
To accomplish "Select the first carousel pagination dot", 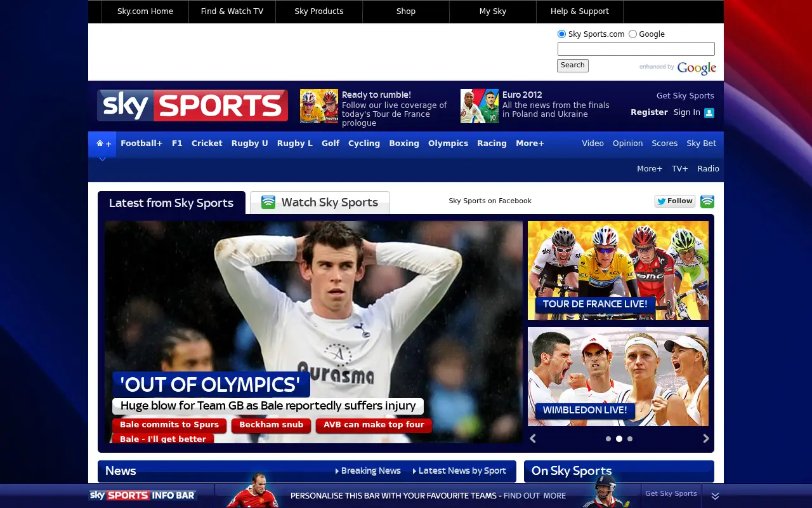I will point(608,439).
